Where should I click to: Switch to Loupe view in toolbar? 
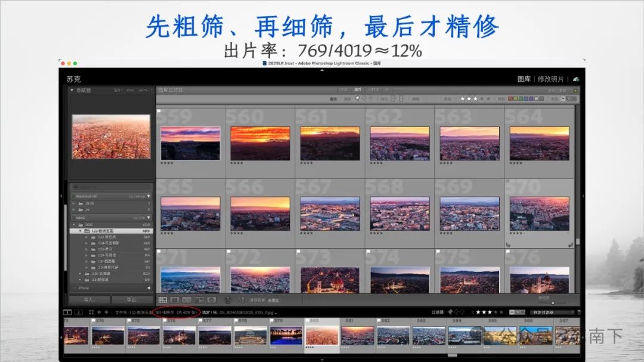coord(175,300)
